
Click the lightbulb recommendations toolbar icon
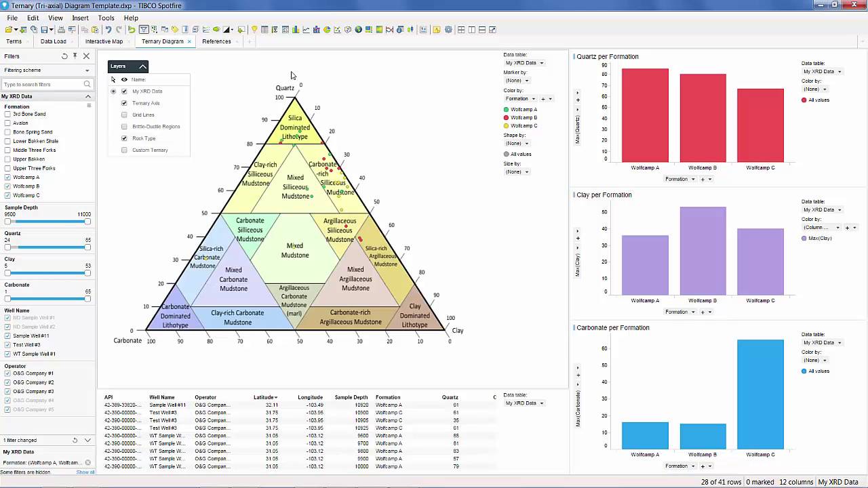tap(254, 30)
